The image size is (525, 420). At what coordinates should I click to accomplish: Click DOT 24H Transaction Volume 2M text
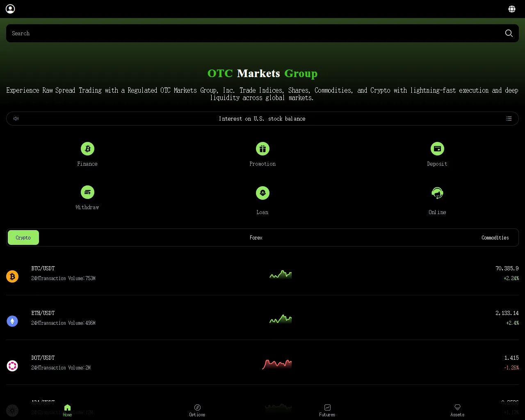tap(61, 367)
